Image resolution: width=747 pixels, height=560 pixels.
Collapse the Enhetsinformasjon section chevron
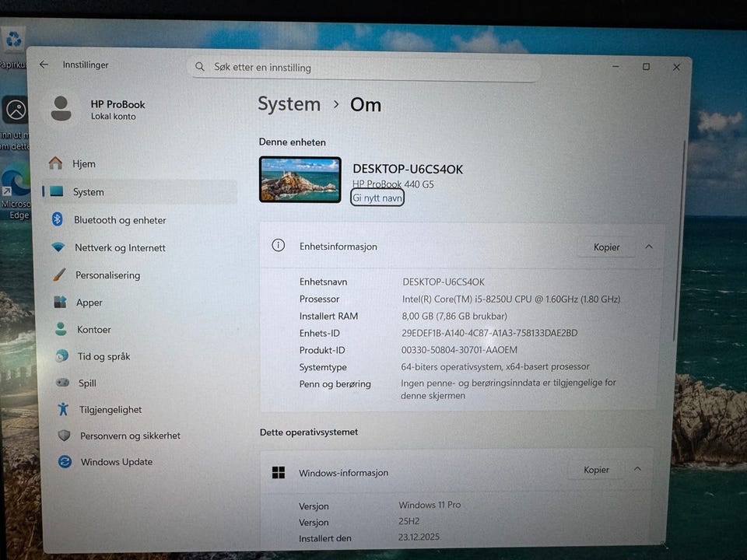tap(649, 247)
